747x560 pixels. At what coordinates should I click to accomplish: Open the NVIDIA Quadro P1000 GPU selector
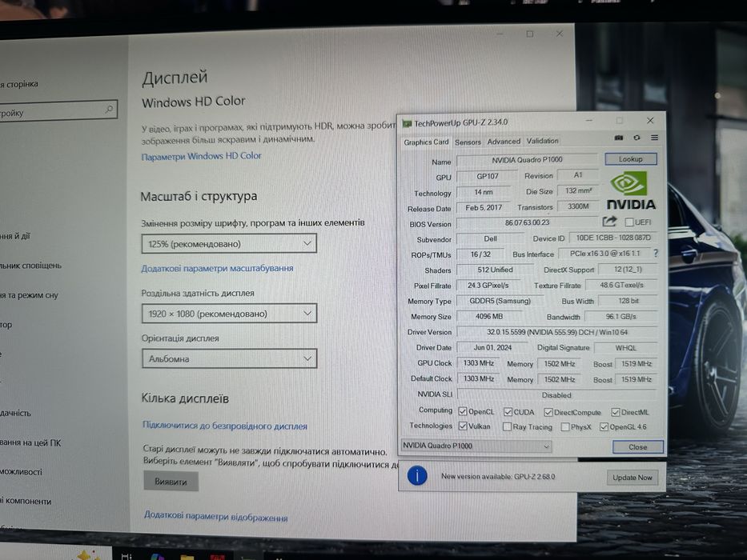476,446
